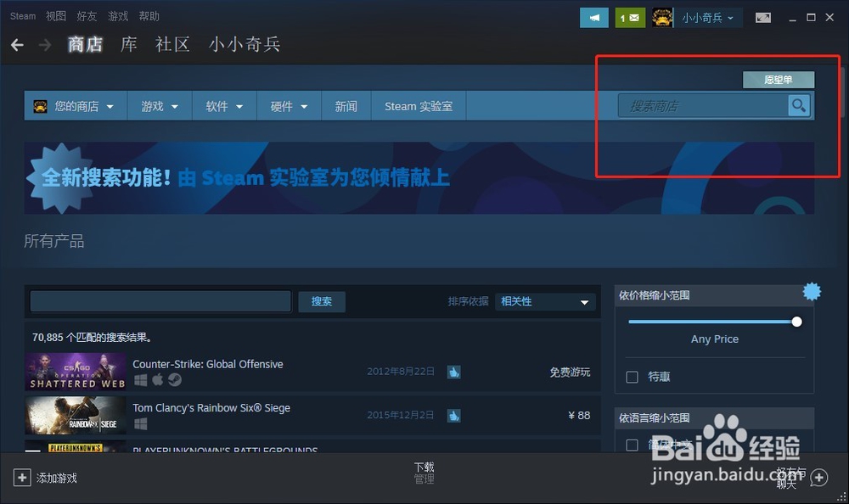Click SteamOS icon under Counter-Strike

174,380
